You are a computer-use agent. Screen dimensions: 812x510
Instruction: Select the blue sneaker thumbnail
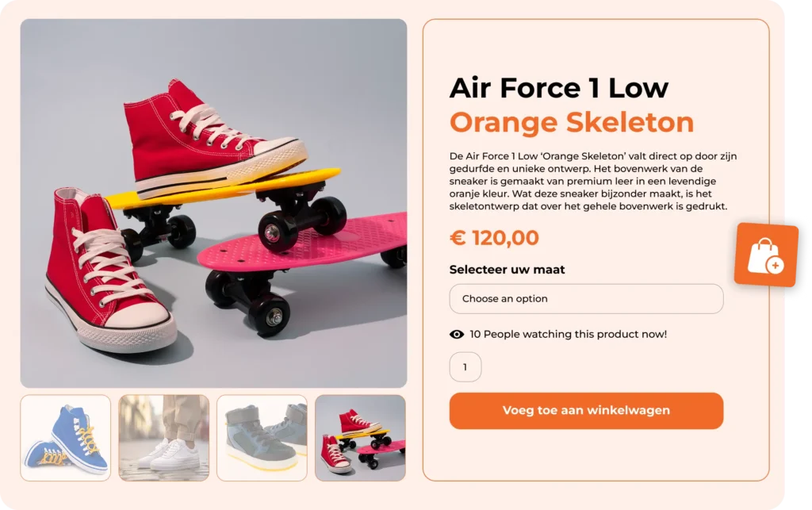pyautogui.click(x=66, y=438)
